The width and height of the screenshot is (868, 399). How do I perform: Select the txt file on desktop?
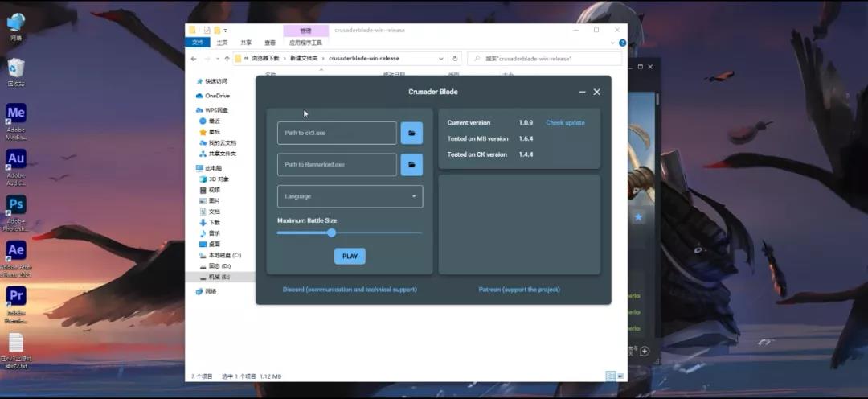[16, 351]
